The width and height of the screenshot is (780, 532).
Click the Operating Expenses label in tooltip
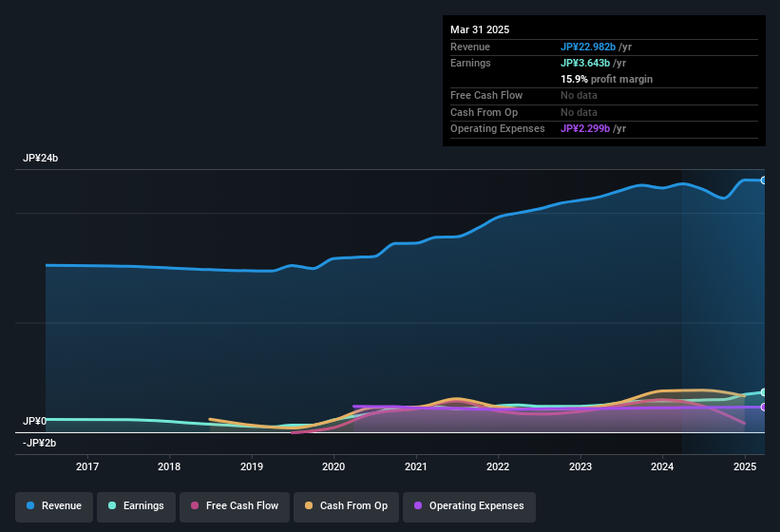pyautogui.click(x=498, y=129)
